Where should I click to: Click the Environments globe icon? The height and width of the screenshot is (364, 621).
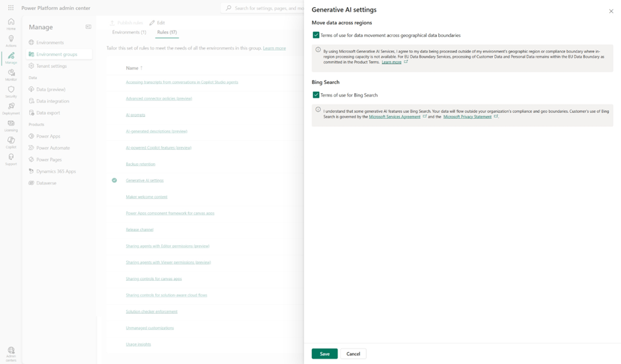click(31, 42)
